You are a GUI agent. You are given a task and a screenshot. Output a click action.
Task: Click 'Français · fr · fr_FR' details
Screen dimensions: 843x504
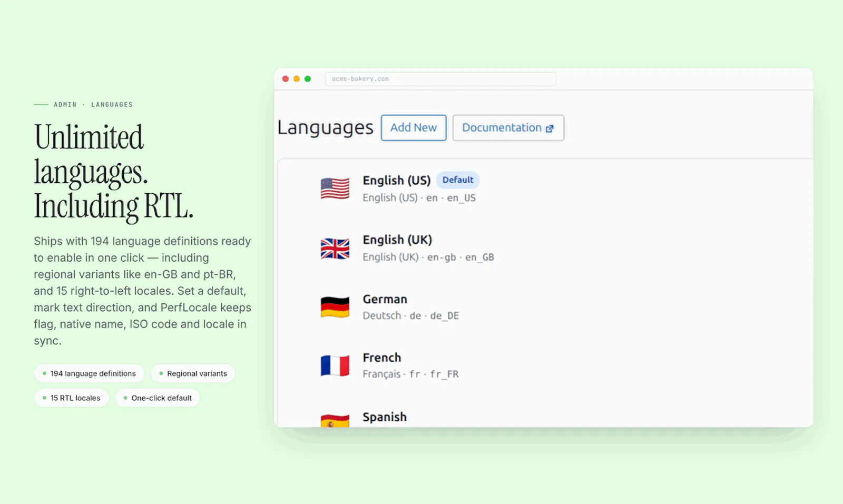point(410,374)
